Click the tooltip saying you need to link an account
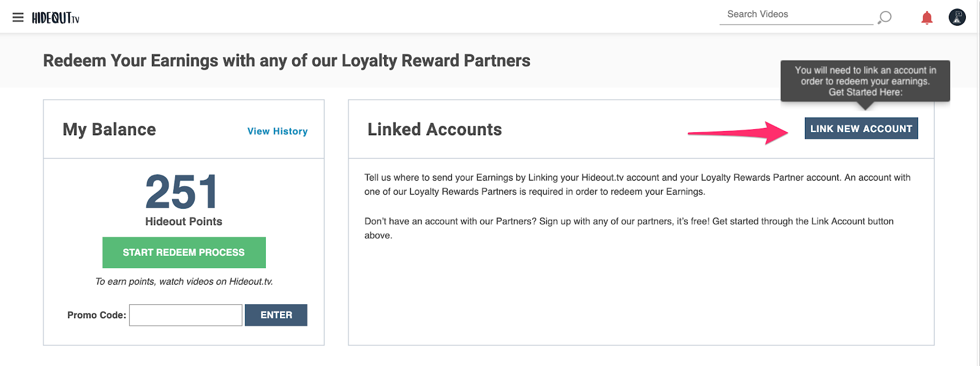 coord(864,81)
